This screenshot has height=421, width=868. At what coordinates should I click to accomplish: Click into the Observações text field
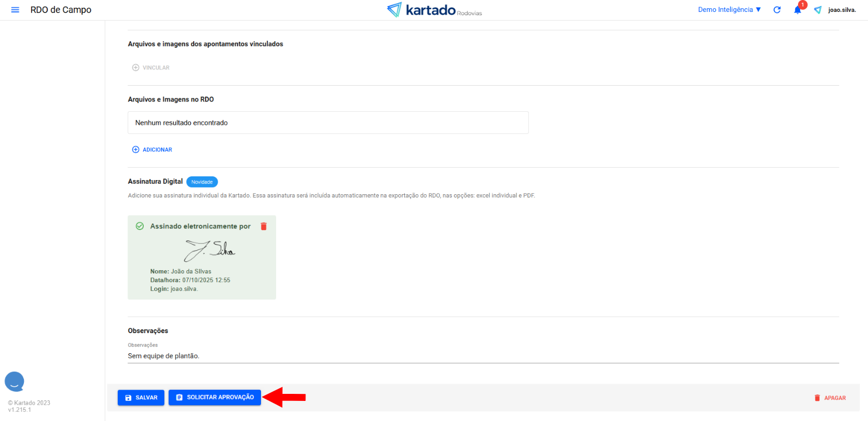(483, 356)
